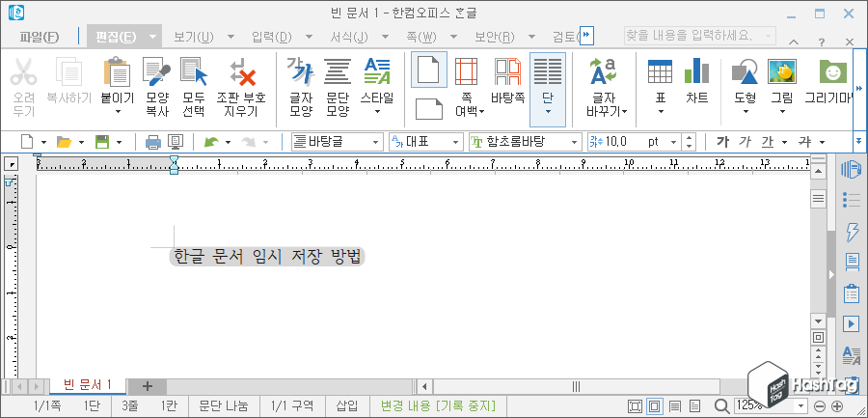Select portrait page orientation icon
This screenshot has width=868, height=418.
click(x=429, y=70)
